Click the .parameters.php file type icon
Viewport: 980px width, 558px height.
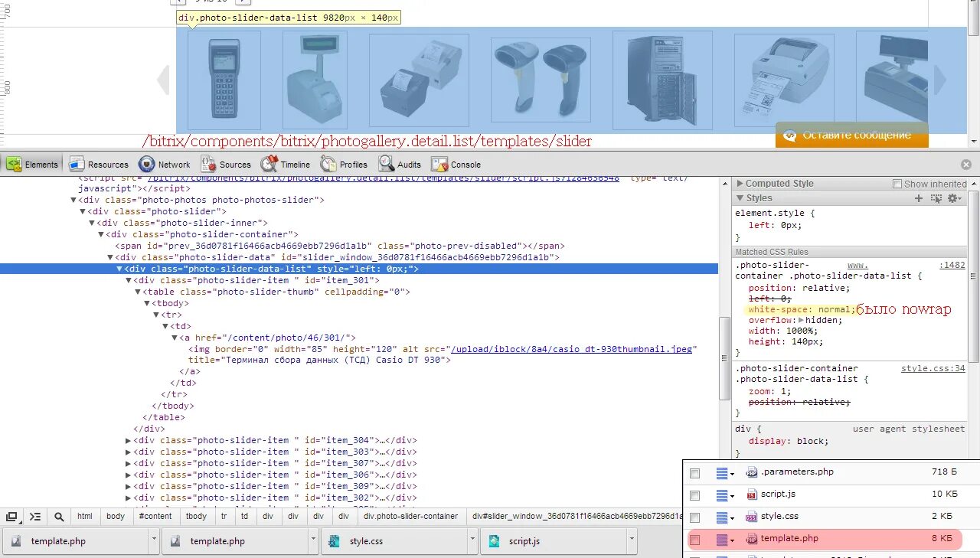tap(752, 472)
